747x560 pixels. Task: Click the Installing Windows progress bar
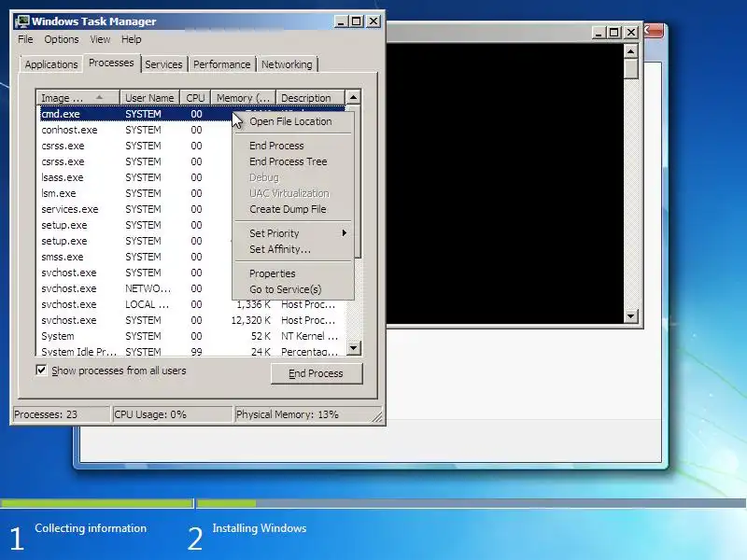(472, 503)
